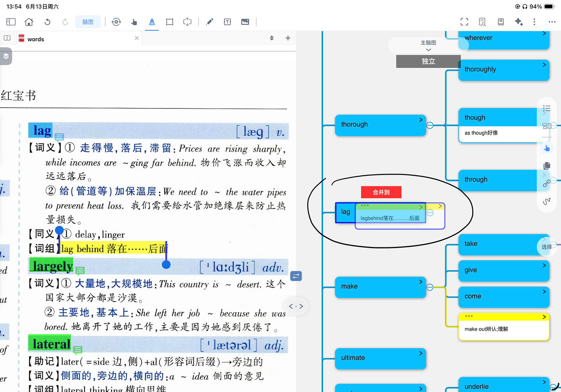The width and height of the screenshot is (561, 392).
Task: Select the ultimate node
Action: [x=380, y=358]
